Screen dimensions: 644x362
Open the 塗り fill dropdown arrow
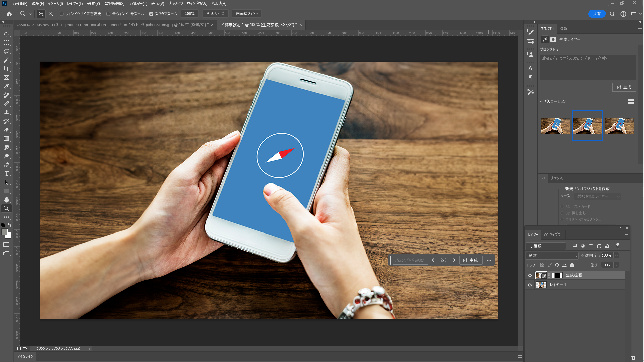[616, 265]
